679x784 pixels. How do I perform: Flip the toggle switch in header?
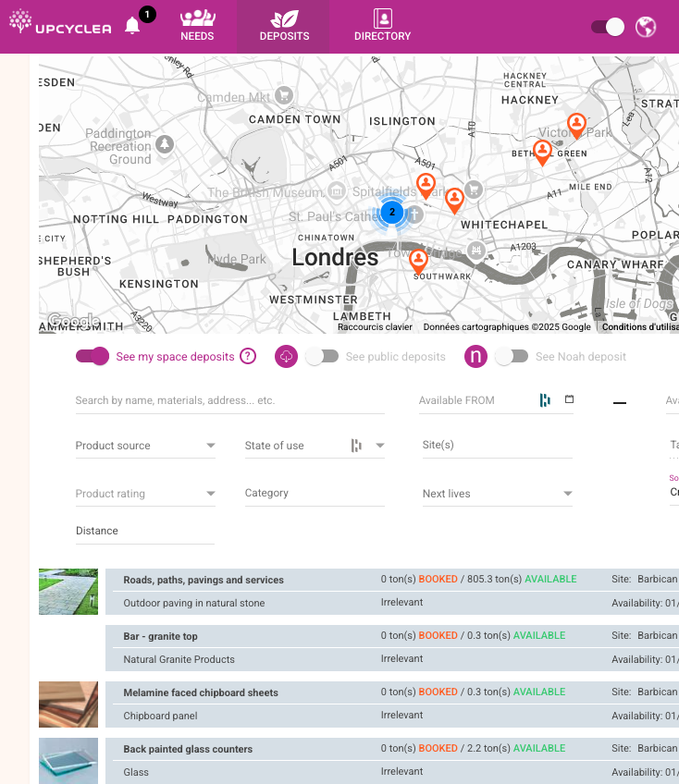point(608,27)
